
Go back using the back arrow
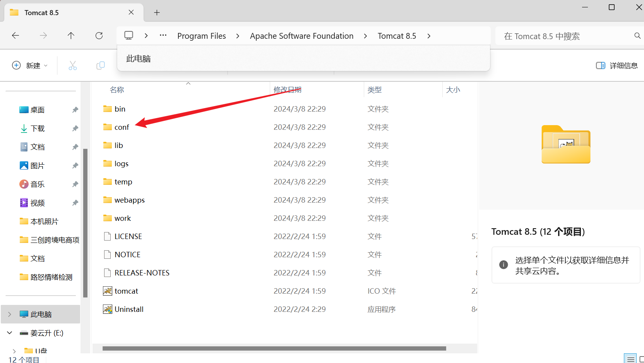15,36
